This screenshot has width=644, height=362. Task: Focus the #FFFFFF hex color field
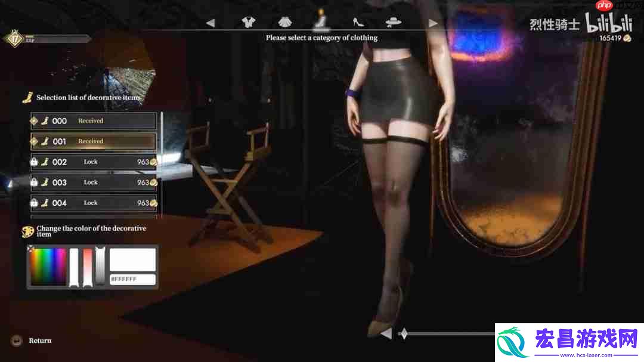pos(132,280)
